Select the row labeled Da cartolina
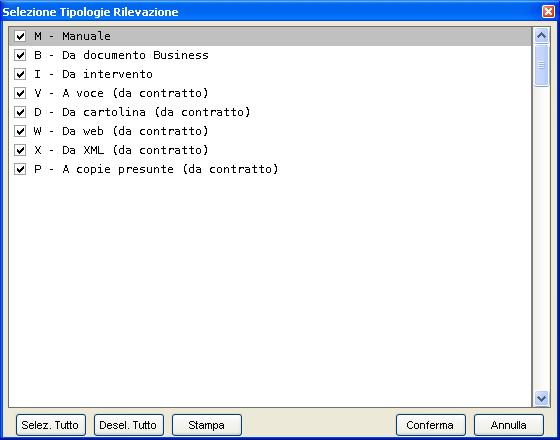The image size is (560, 440). (x=270, y=112)
